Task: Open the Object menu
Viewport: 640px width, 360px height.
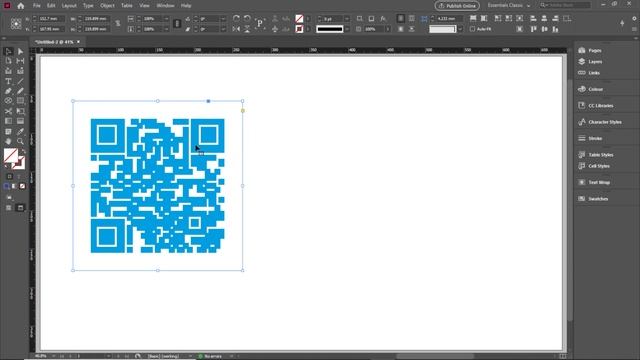Action: click(x=107, y=6)
